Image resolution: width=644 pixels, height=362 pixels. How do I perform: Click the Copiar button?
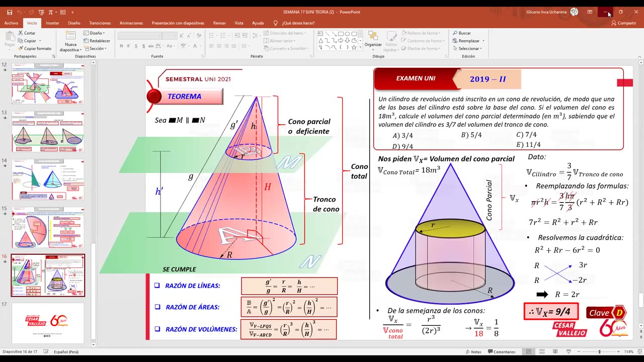(x=27, y=41)
